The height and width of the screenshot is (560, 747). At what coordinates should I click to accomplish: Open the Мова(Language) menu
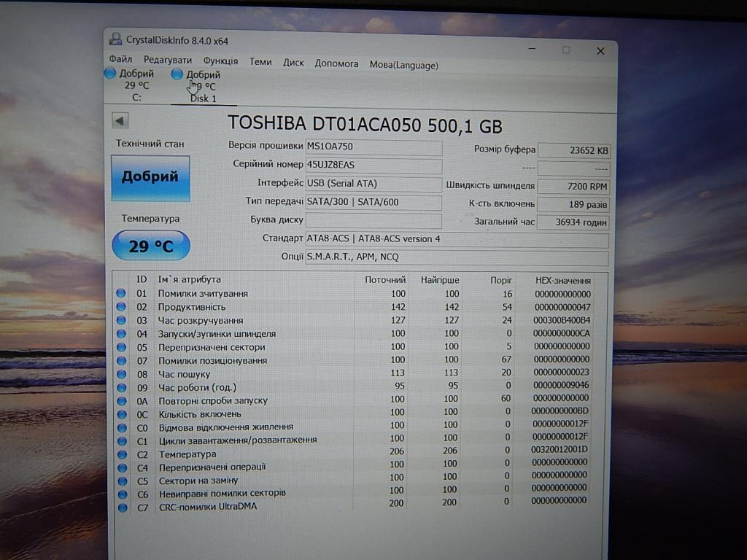coord(404,65)
